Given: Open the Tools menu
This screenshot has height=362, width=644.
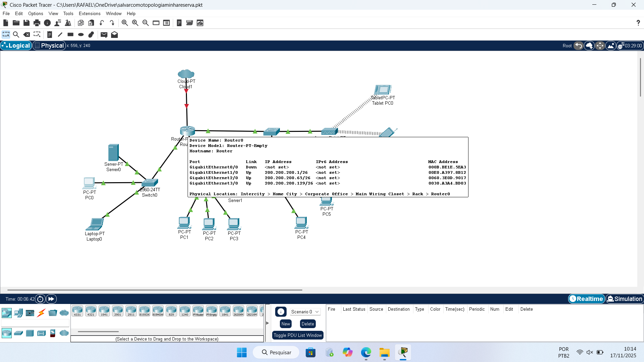Looking at the screenshot, I should pyautogui.click(x=68, y=13).
